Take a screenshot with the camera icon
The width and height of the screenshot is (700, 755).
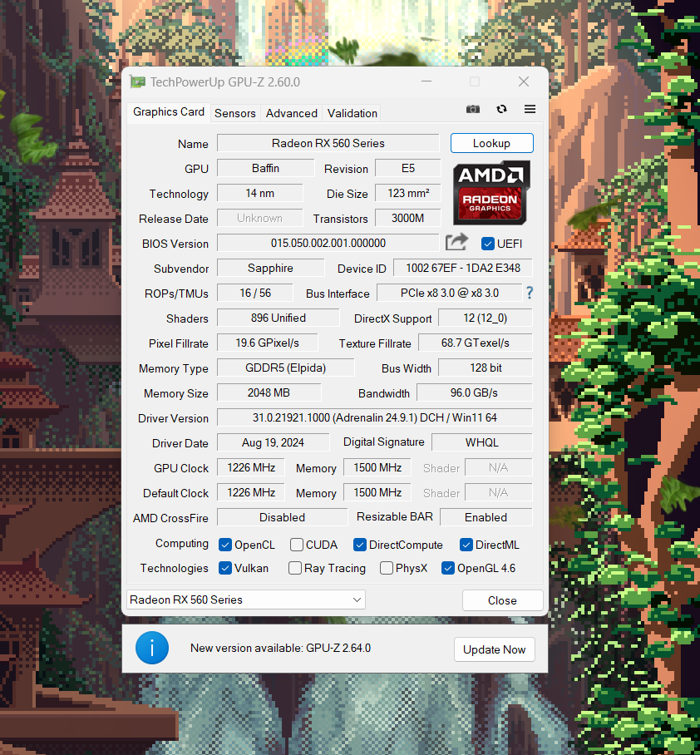(x=473, y=109)
